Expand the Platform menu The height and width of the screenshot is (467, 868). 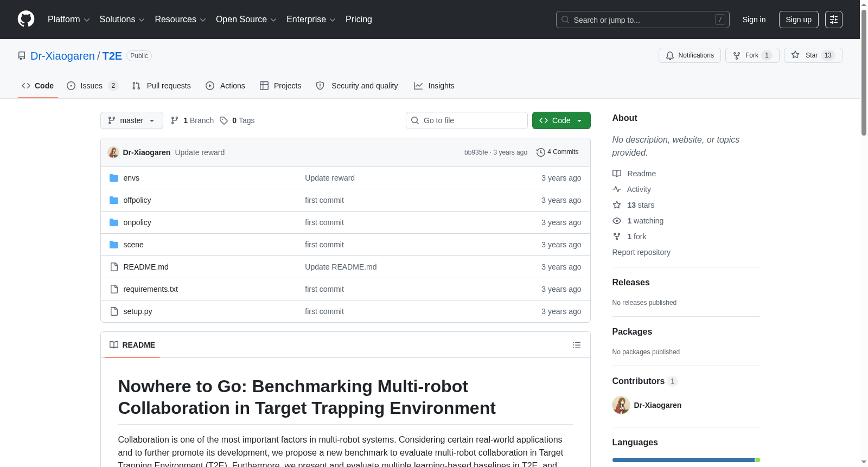coord(69,20)
